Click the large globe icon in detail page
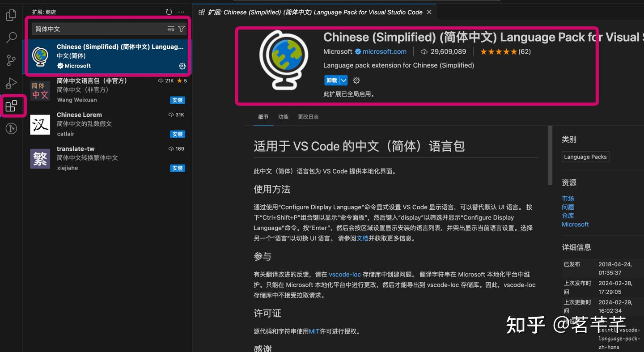This screenshot has height=352, width=644. pos(284,60)
